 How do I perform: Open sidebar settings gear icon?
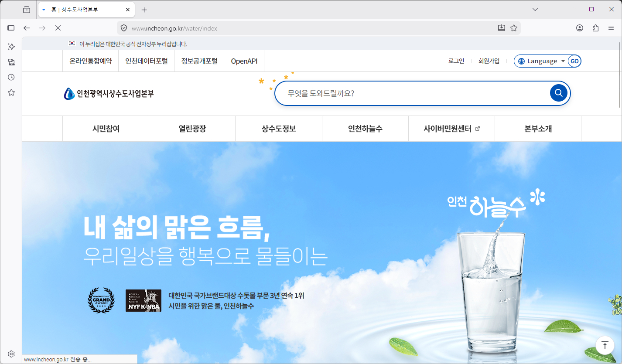(x=11, y=354)
